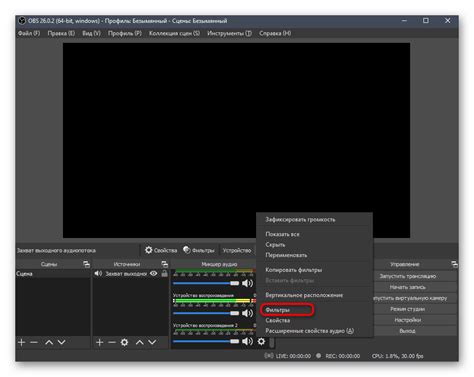Click the black preview canvas
This screenshot has height=377, width=474.
click(236, 140)
